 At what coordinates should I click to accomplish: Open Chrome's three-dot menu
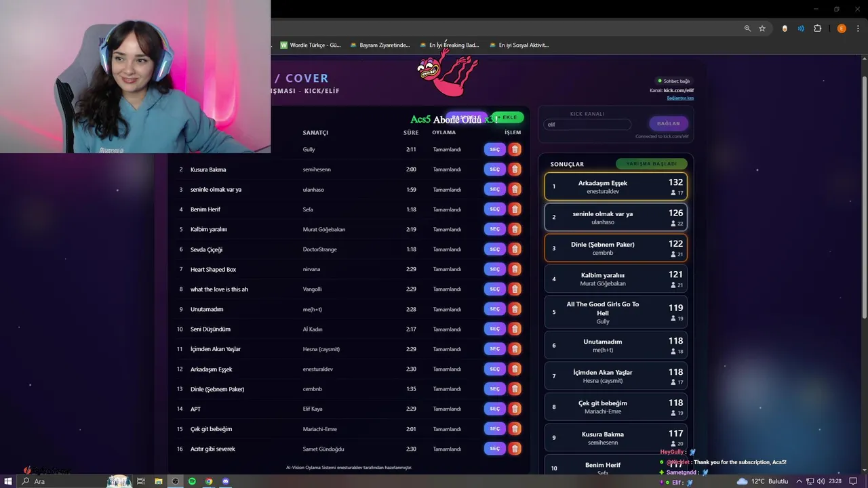857,28
